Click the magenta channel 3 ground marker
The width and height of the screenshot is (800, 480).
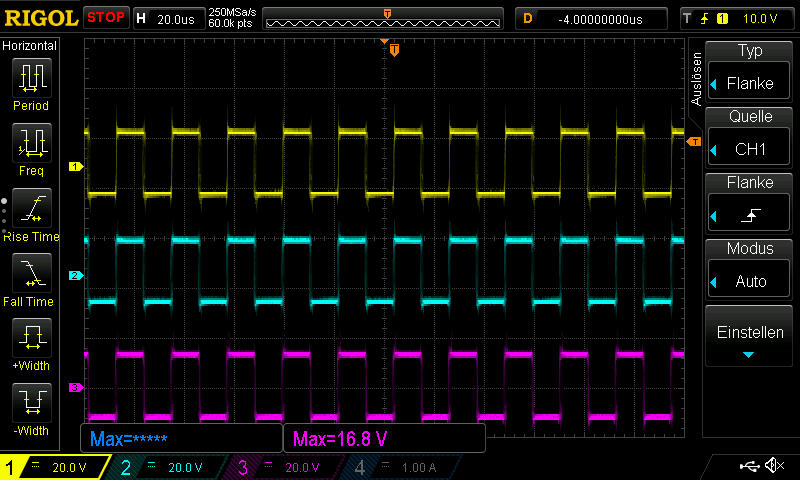pos(76,388)
